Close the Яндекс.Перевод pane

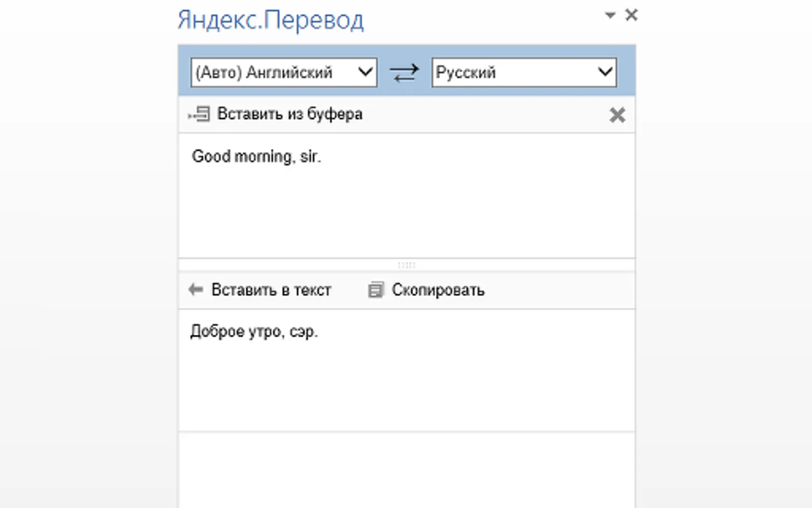click(x=631, y=15)
